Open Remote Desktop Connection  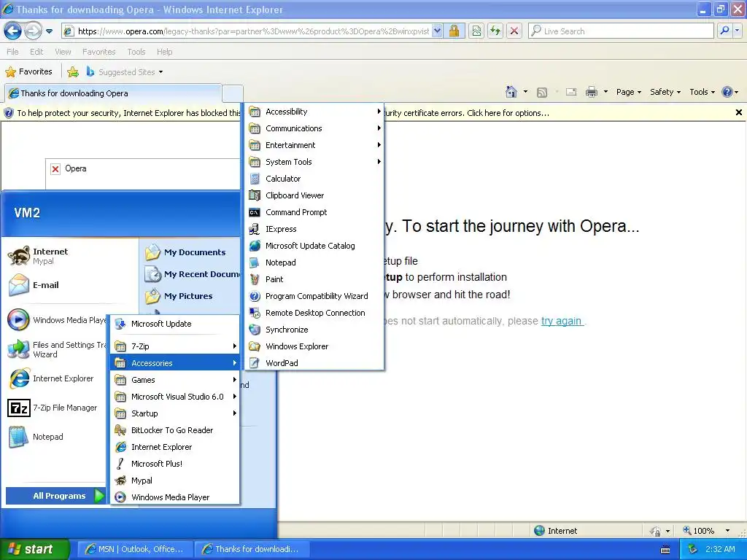click(314, 313)
